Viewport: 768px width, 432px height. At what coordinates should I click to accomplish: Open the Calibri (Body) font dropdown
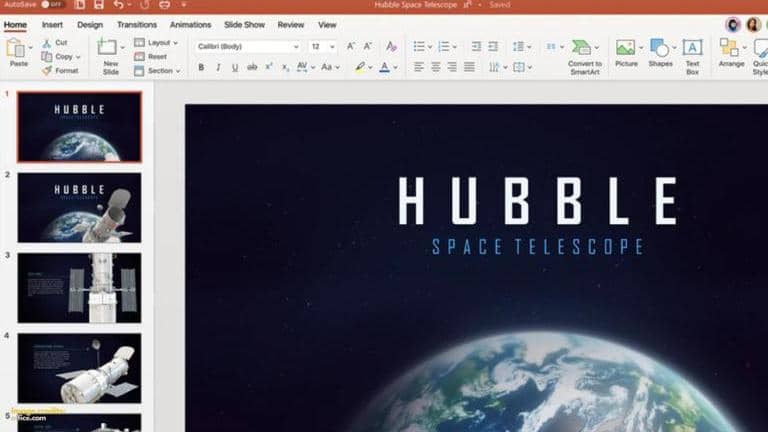247,46
